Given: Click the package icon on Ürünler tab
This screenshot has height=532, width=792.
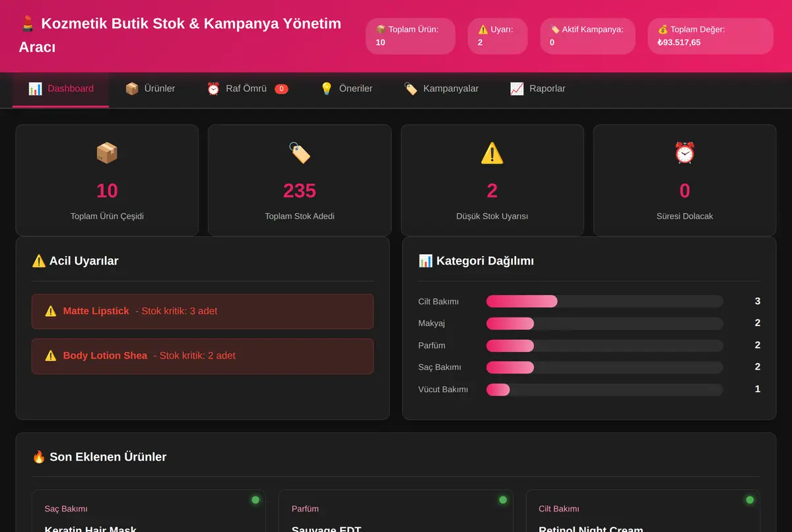Looking at the screenshot, I should tap(132, 88).
